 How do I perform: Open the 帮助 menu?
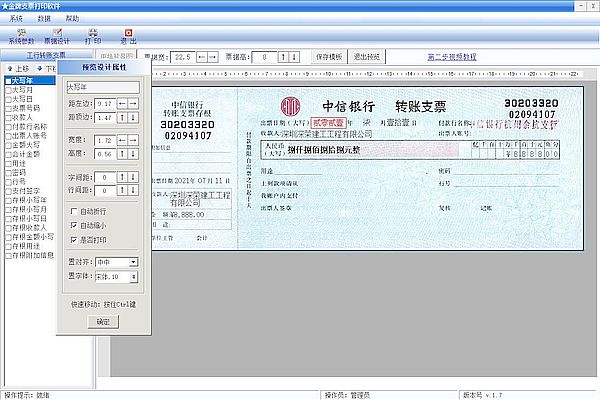point(72,18)
